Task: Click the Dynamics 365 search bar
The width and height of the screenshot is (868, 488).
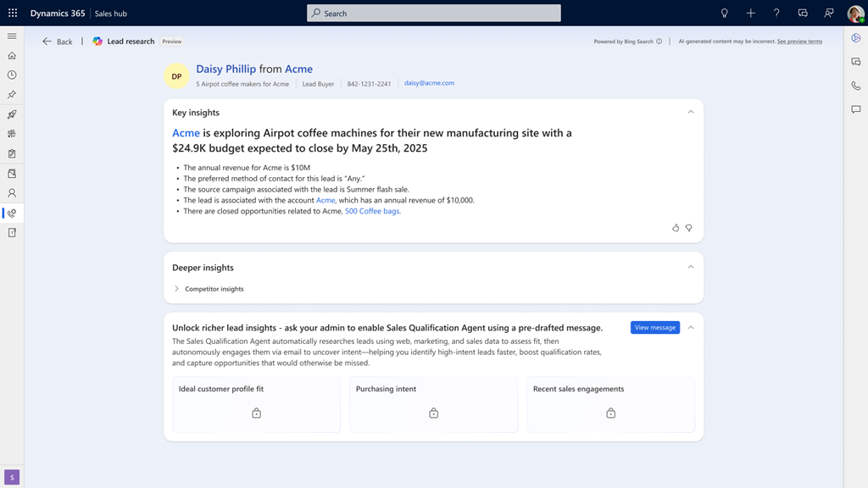Action: (x=433, y=13)
